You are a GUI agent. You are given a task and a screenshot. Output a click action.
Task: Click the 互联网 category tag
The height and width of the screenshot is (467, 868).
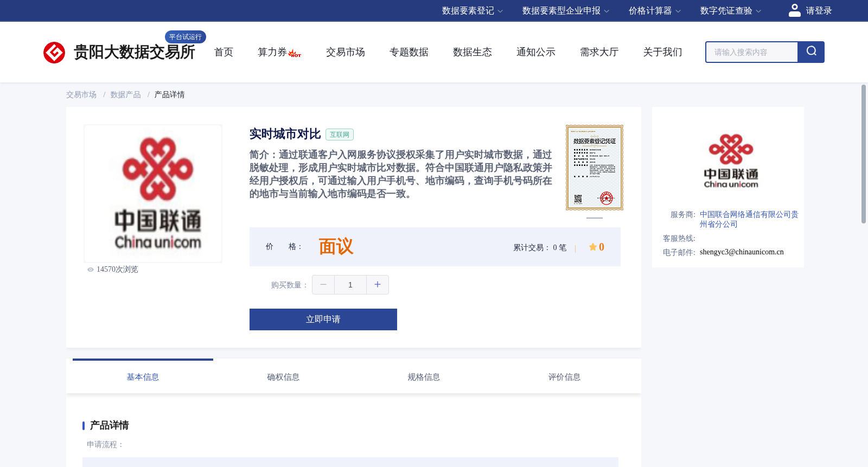click(340, 135)
